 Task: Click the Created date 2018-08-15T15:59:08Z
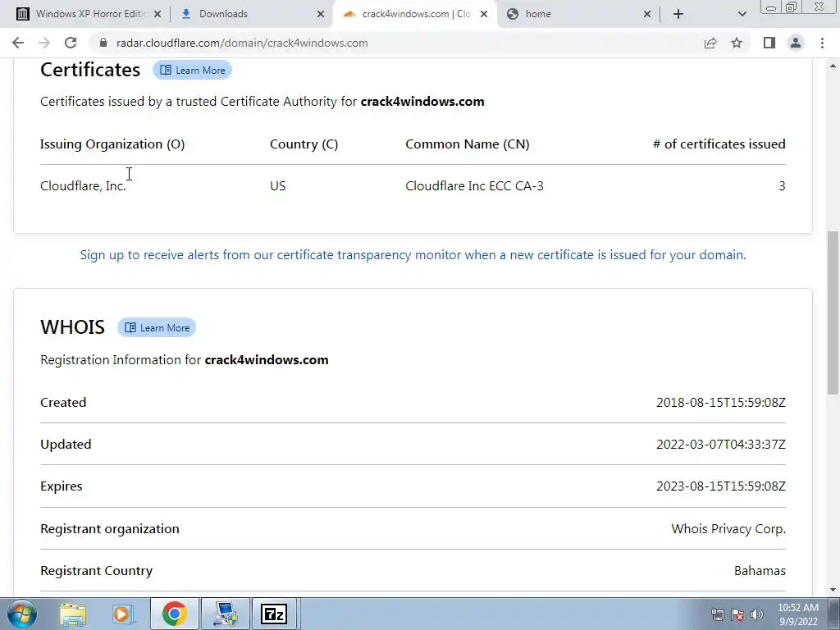[x=720, y=403]
